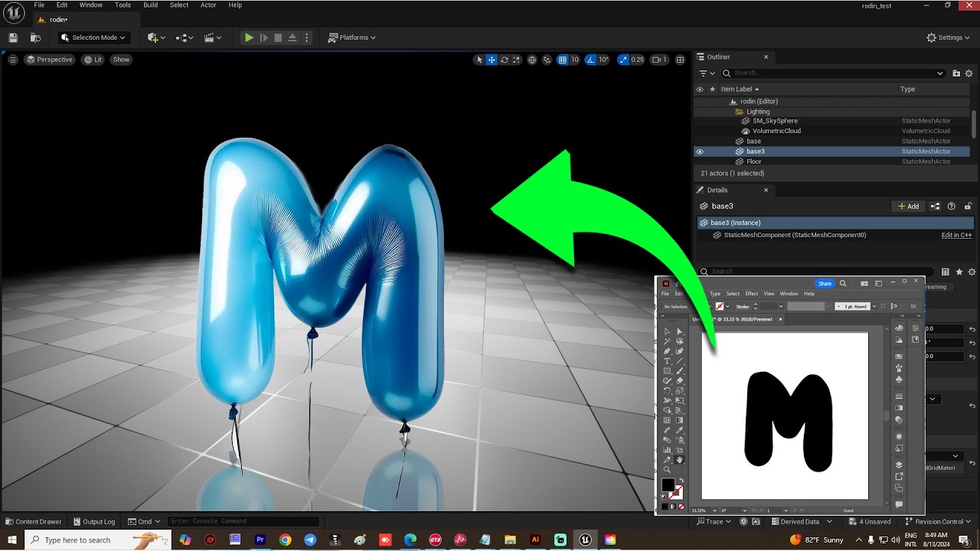
Task: Toggle the Details panel lock icon
Action: (x=969, y=207)
